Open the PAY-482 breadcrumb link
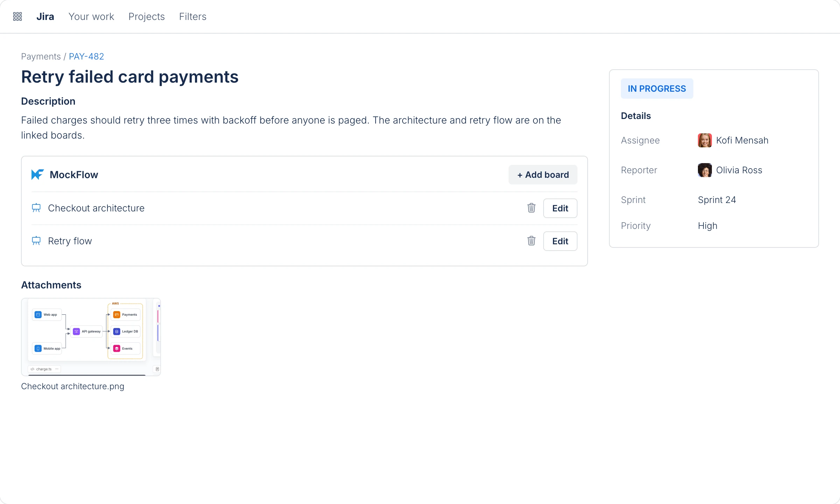 [x=86, y=56]
